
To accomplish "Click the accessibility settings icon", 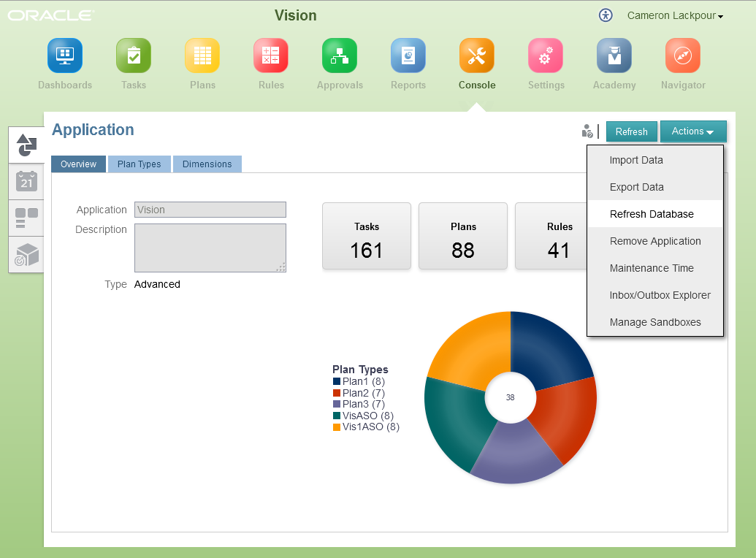I will pos(606,15).
